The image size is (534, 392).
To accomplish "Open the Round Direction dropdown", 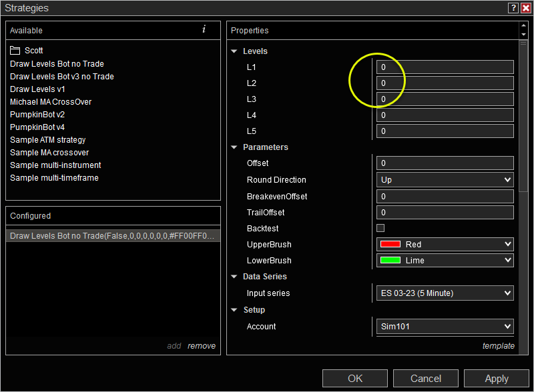I will pyautogui.click(x=445, y=180).
